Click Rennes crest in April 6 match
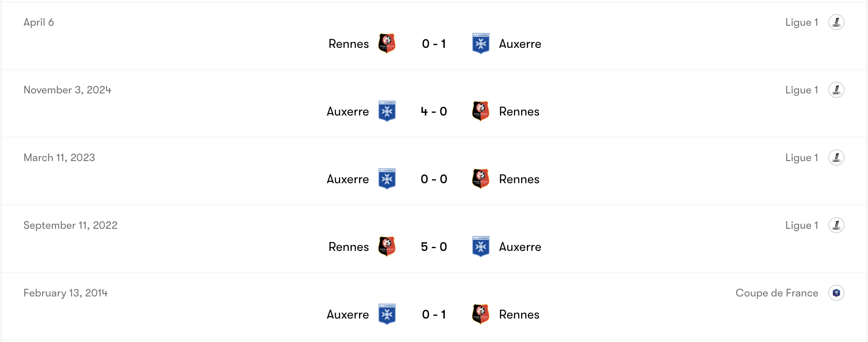This screenshot has height=342, width=868. coord(387,44)
